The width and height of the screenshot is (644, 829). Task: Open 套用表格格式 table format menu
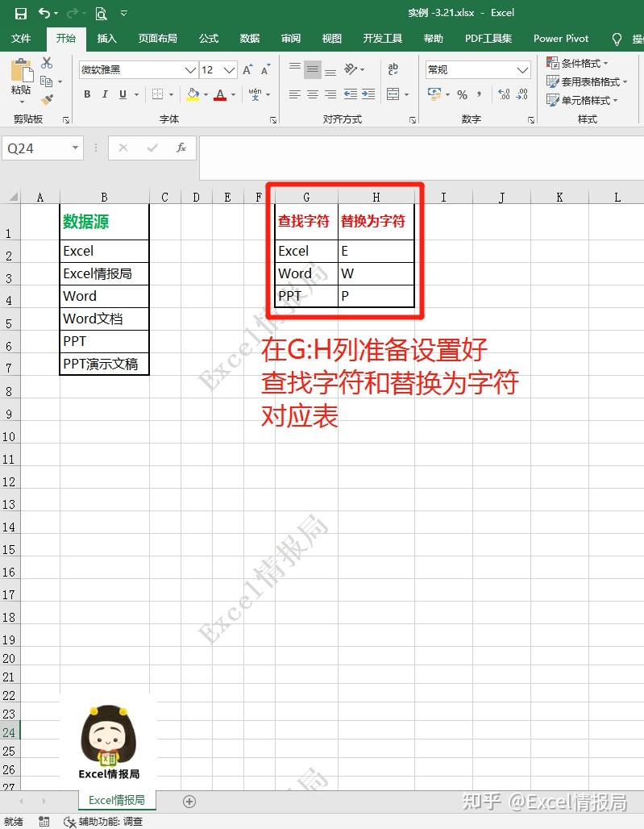(587, 81)
